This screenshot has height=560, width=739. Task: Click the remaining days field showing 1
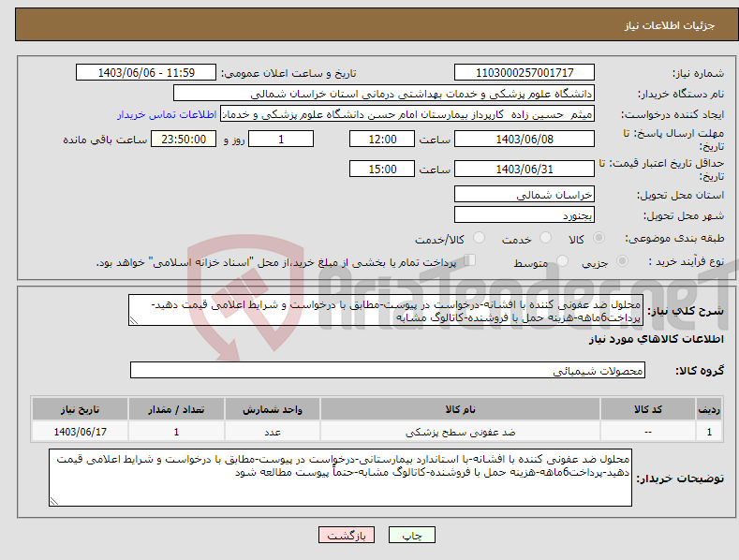281,139
